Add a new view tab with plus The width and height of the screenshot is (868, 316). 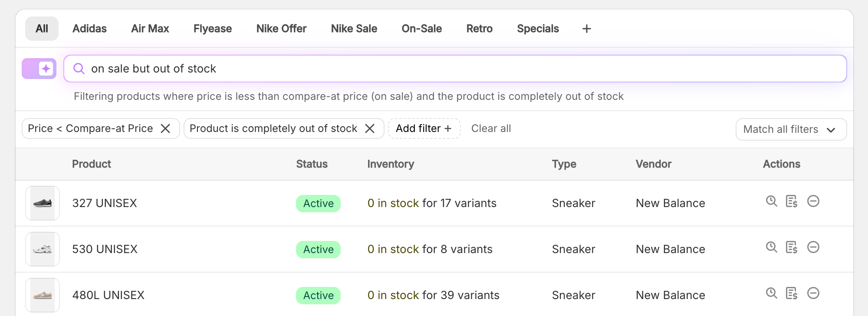(586, 29)
